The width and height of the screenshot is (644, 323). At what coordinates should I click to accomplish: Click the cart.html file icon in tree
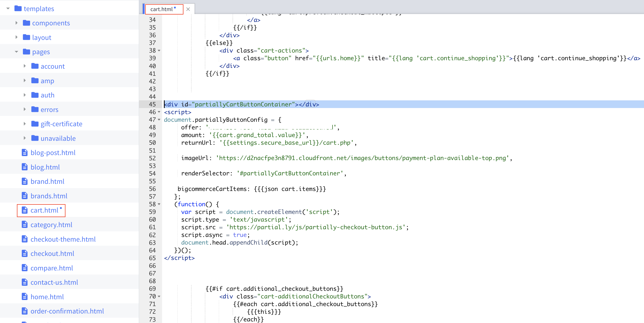coord(25,210)
